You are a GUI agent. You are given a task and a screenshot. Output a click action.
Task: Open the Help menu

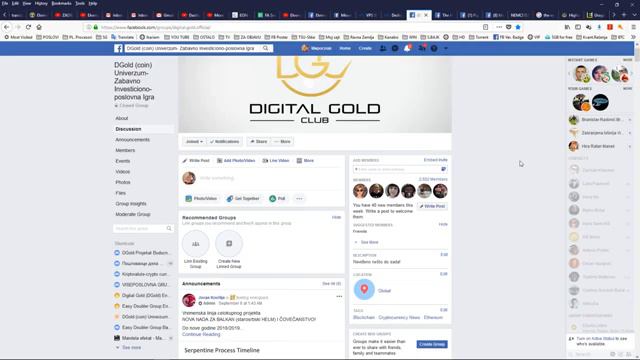click(93, 3)
